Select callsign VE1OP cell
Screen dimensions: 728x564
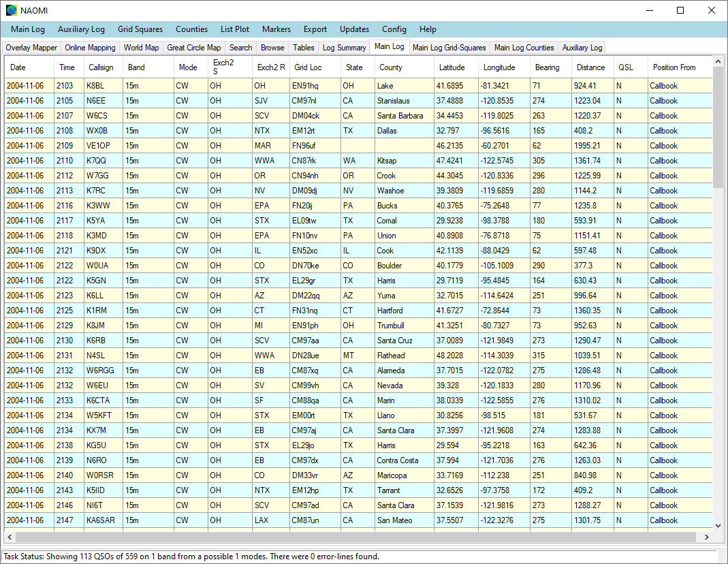click(x=104, y=146)
